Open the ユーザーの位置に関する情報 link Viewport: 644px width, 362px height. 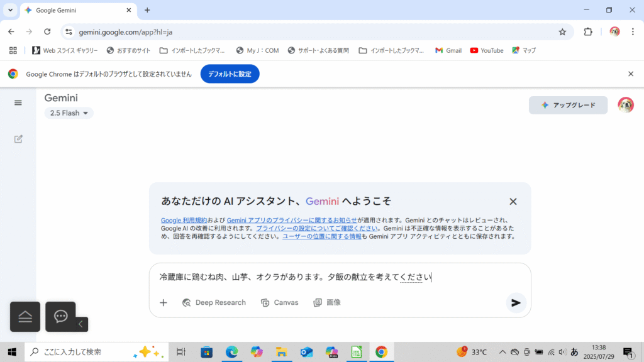[322, 236]
